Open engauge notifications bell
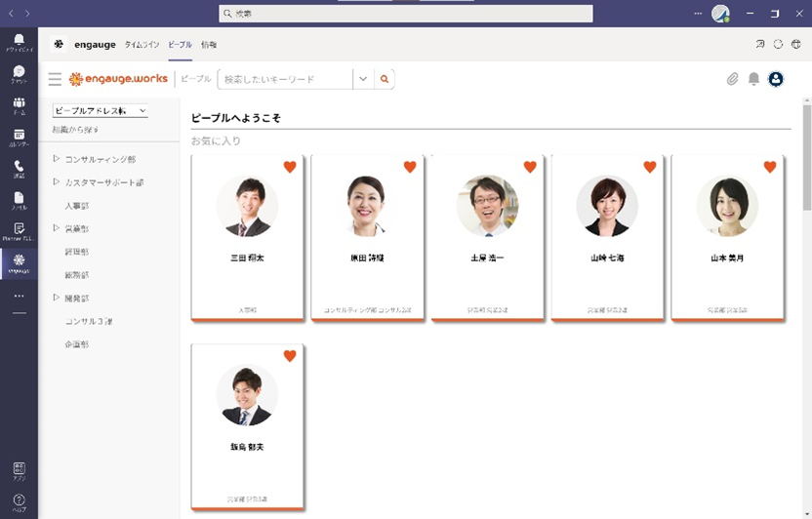Image resolution: width=812 pixels, height=519 pixels. [x=754, y=79]
